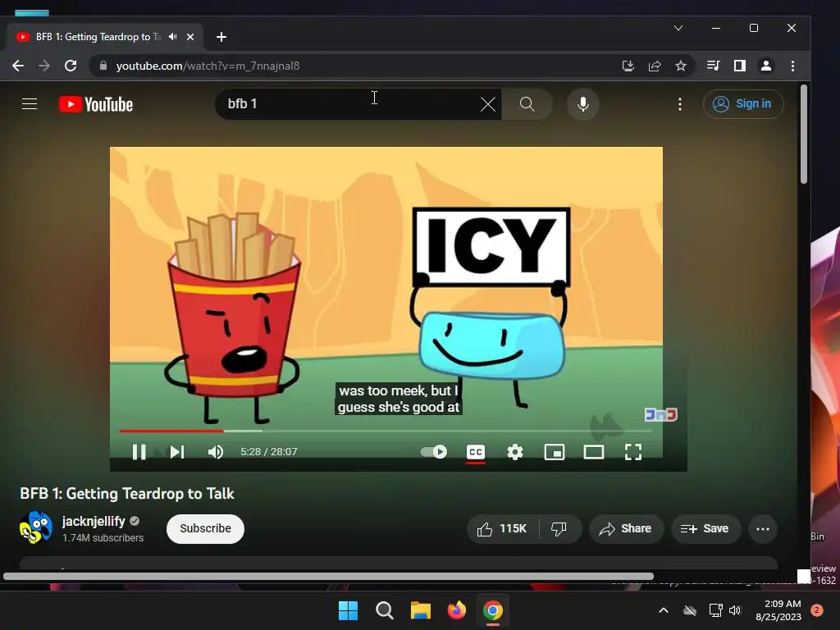The width and height of the screenshot is (840, 630).
Task: Dislike this video
Action: click(x=559, y=529)
